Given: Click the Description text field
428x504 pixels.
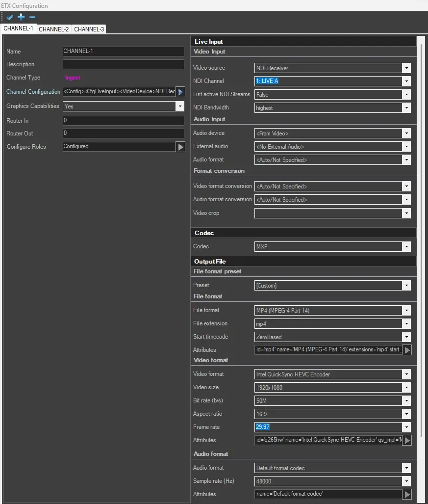Looking at the screenshot, I should (x=123, y=65).
